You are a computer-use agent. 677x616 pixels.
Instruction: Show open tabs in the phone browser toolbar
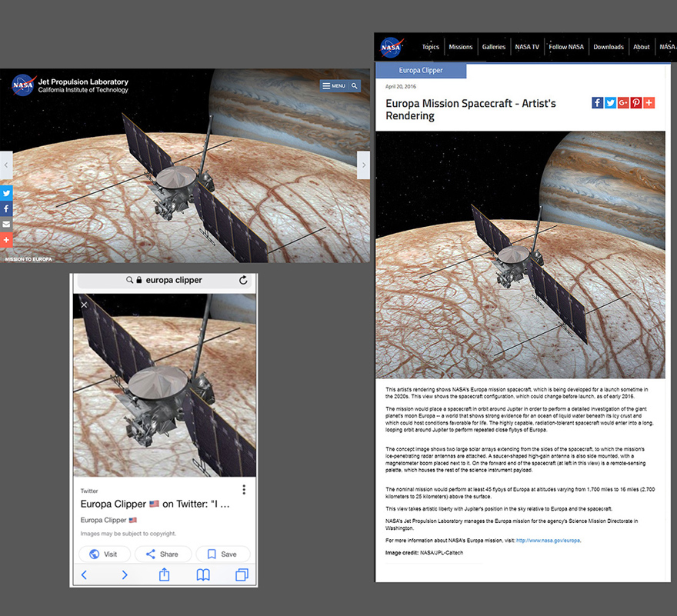[242, 575]
